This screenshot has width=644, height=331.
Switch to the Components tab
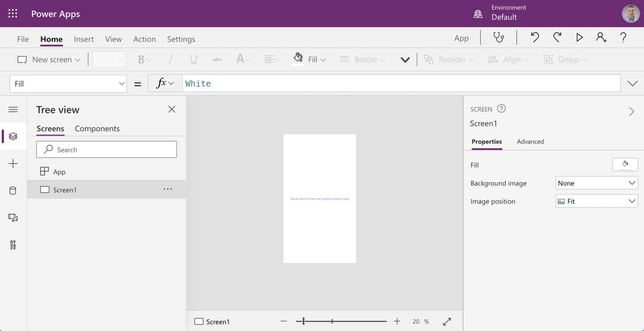click(97, 129)
